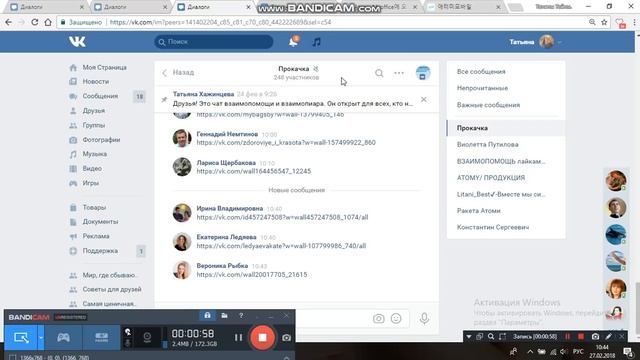
Task: Stop recording with the big red button
Action: pyautogui.click(x=262, y=338)
